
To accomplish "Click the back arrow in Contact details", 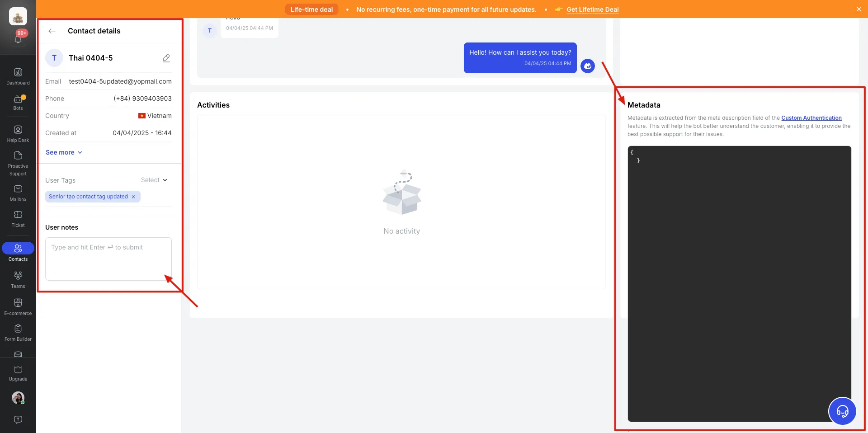I will tap(52, 31).
